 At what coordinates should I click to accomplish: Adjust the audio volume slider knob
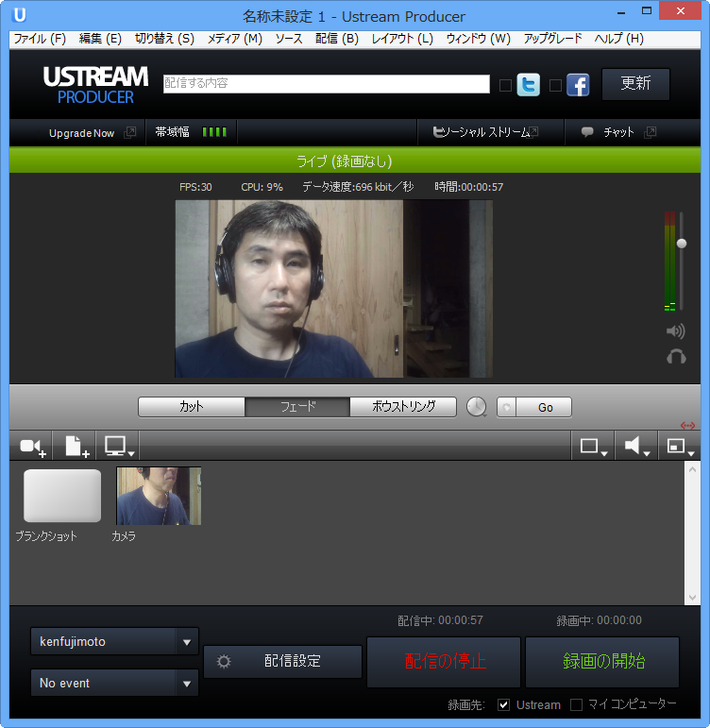click(682, 244)
